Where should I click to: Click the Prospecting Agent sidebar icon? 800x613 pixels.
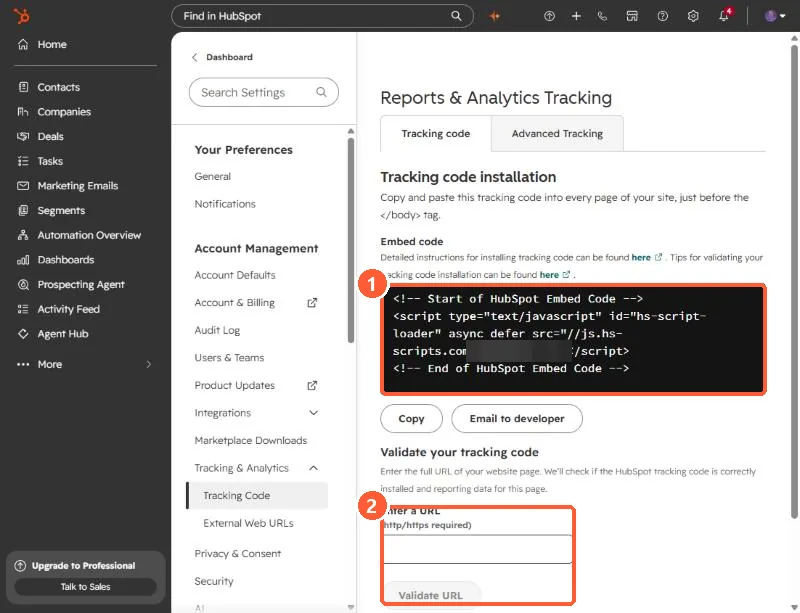click(23, 284)
